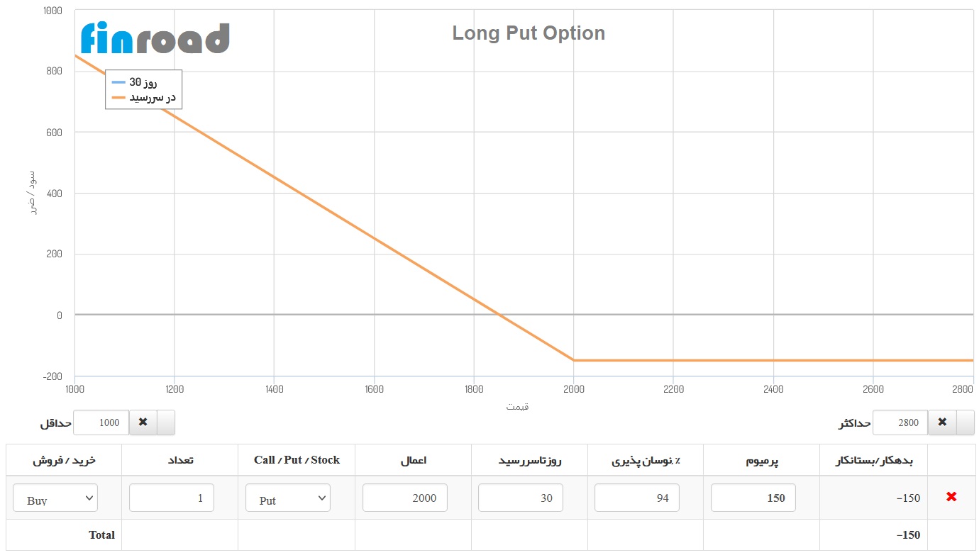Click blank button right of maximum X
979x560 pixels.
coord(965,422)
